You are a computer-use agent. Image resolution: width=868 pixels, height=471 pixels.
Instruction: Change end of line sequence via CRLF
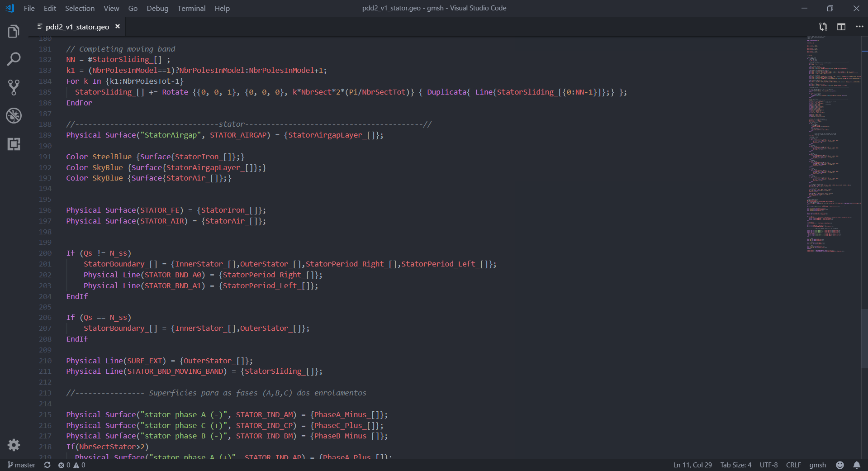click(x=793, y=465)
